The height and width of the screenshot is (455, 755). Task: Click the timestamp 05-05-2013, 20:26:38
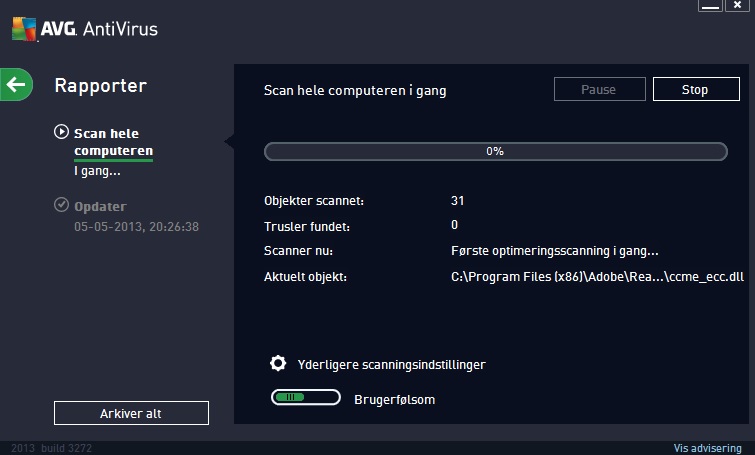pyautogui.click(x=136, y=227)
